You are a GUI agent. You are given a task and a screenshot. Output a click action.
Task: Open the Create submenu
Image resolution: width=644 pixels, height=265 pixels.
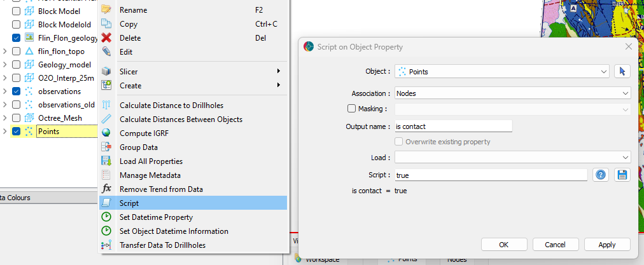130,86
